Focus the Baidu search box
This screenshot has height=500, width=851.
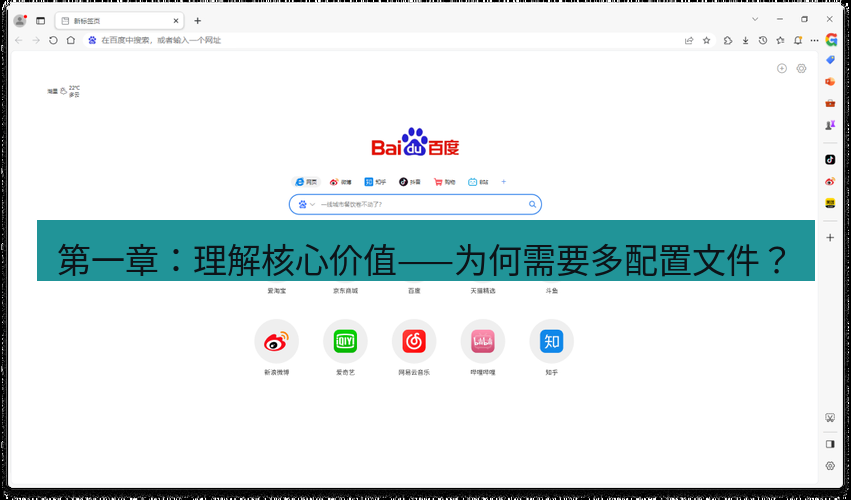click(415, 204)
